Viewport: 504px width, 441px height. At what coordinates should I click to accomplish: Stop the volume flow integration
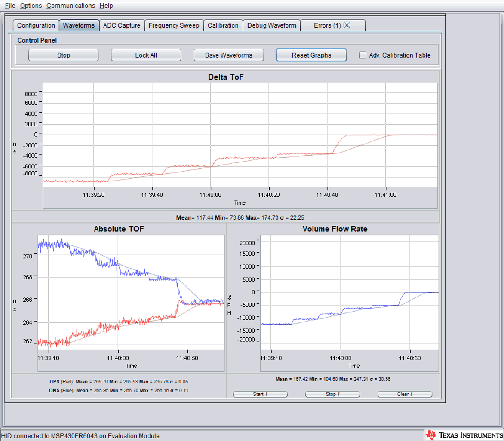click(x=332, y=394)
